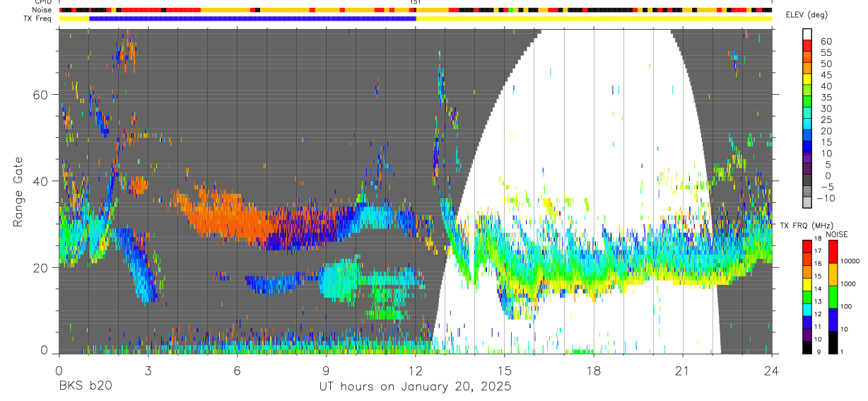
Task: Click the 'CPID' label at top left
Action: [42, 2]
